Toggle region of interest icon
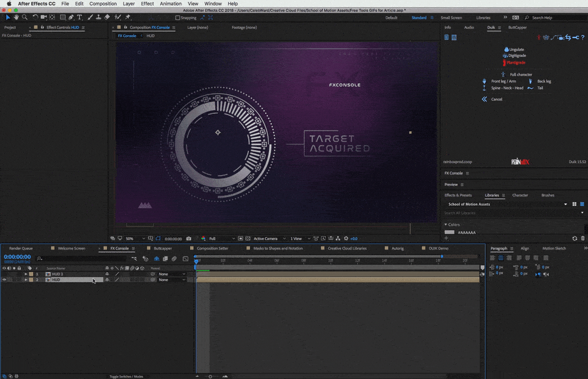 (240, 238)
